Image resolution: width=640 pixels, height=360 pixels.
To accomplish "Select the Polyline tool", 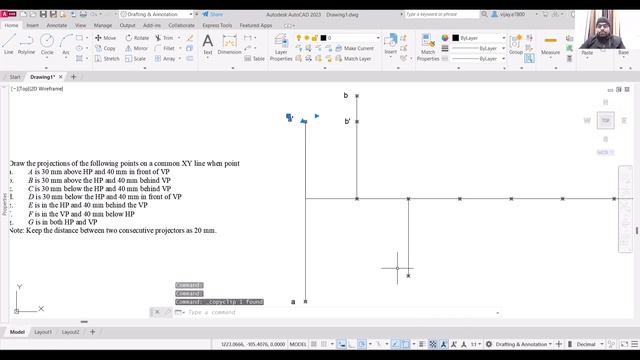I will (26, 44).
